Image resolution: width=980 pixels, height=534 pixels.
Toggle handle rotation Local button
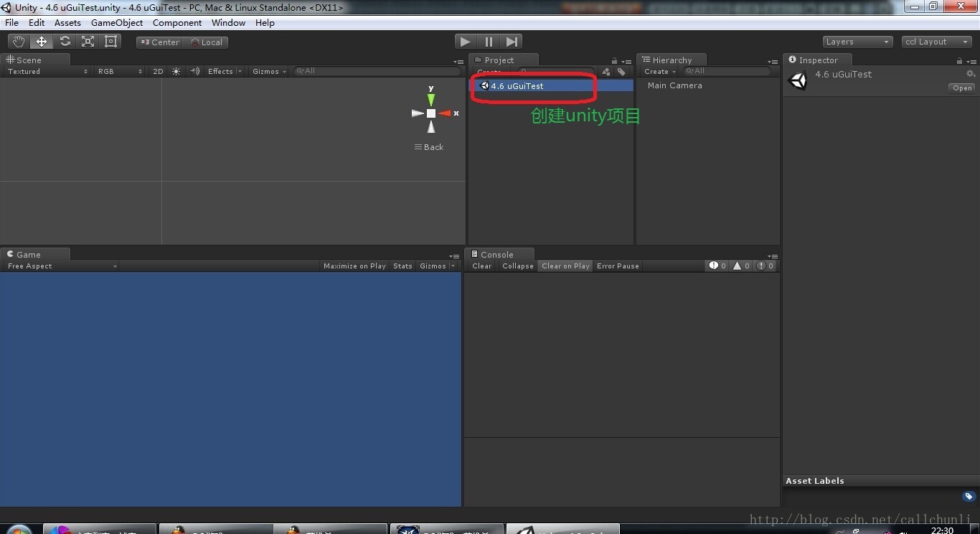pos(206,42)
